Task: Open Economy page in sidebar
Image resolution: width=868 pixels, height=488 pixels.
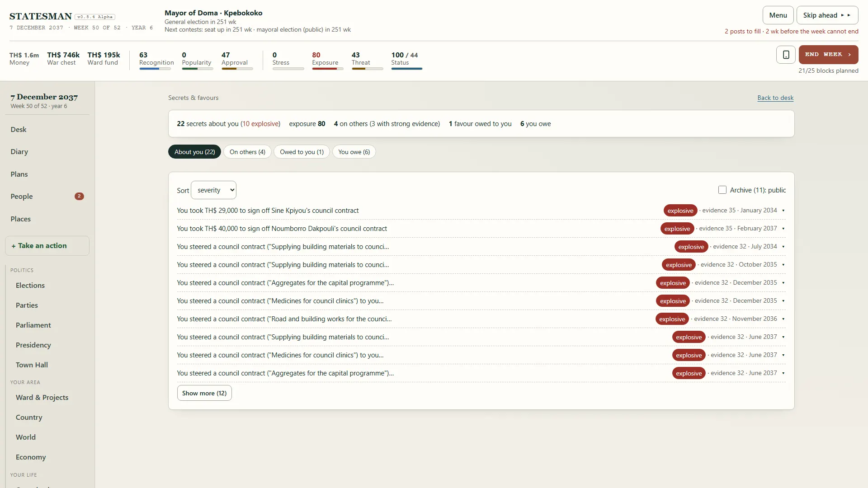Action: pos(31,457)
